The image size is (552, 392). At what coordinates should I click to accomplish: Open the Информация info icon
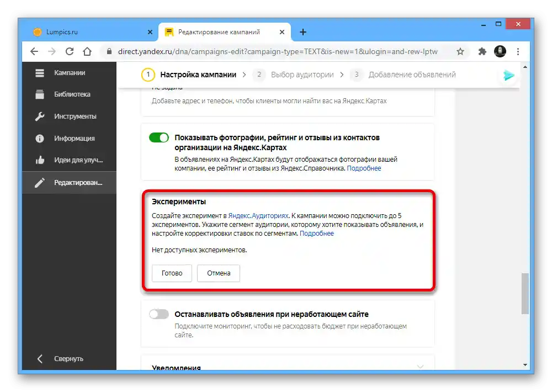pos(40,139)
